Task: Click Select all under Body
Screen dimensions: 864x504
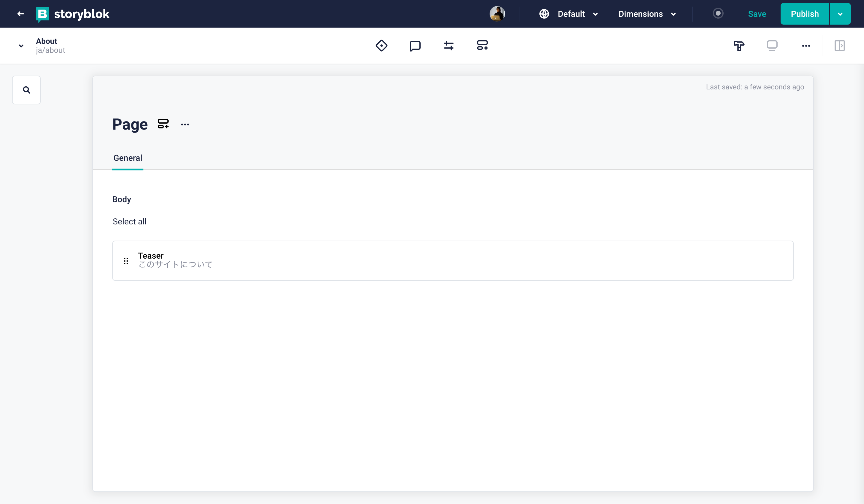Action: point(129,221)
